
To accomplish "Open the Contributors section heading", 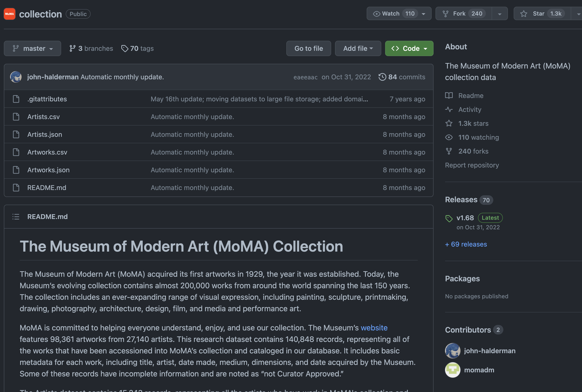I will (x=468, y=330).
